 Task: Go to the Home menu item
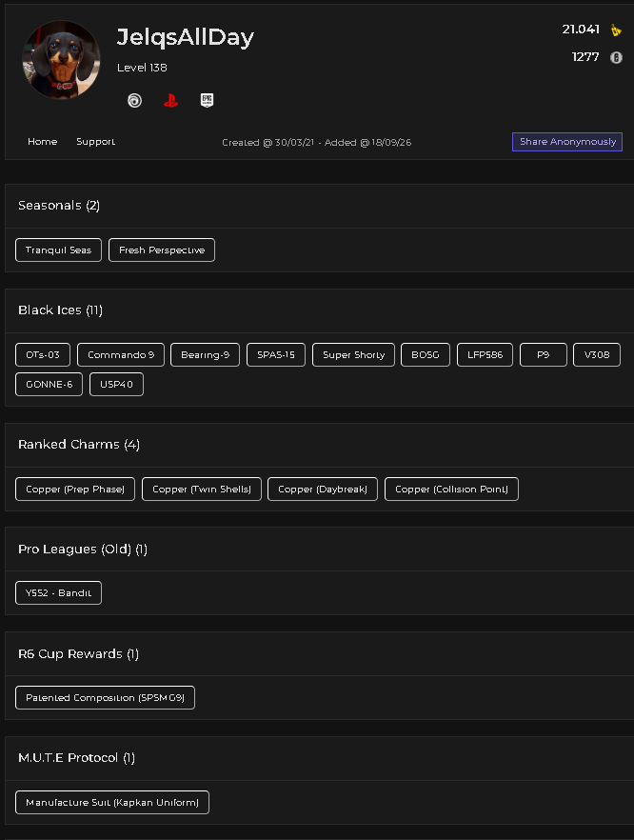42,141
